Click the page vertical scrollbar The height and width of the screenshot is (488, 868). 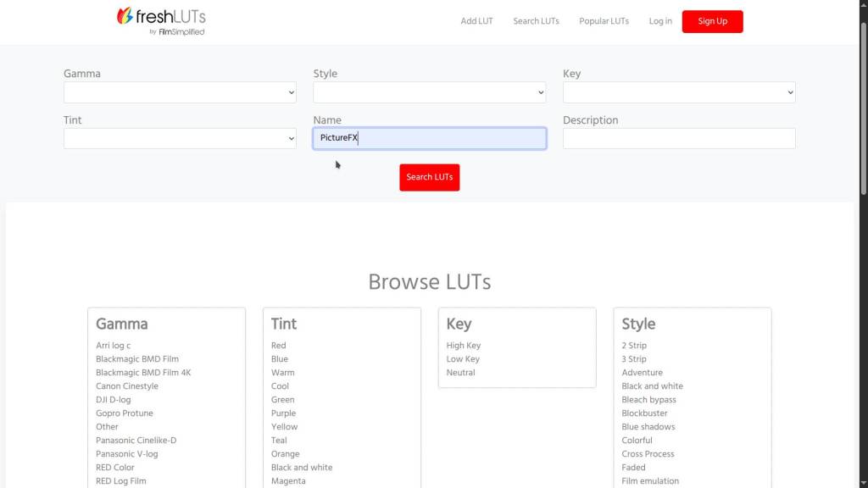[864, 108]
